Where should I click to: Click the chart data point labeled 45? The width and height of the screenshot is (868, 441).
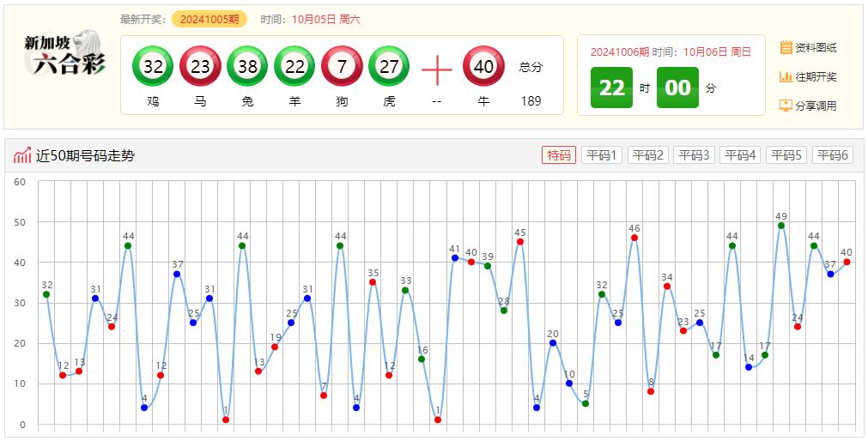click(x=520, y=242)
